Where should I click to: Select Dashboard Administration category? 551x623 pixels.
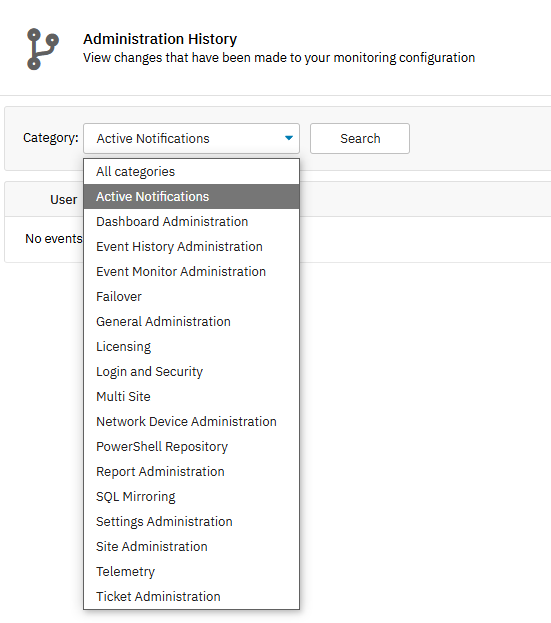click(x=191, y=221)
